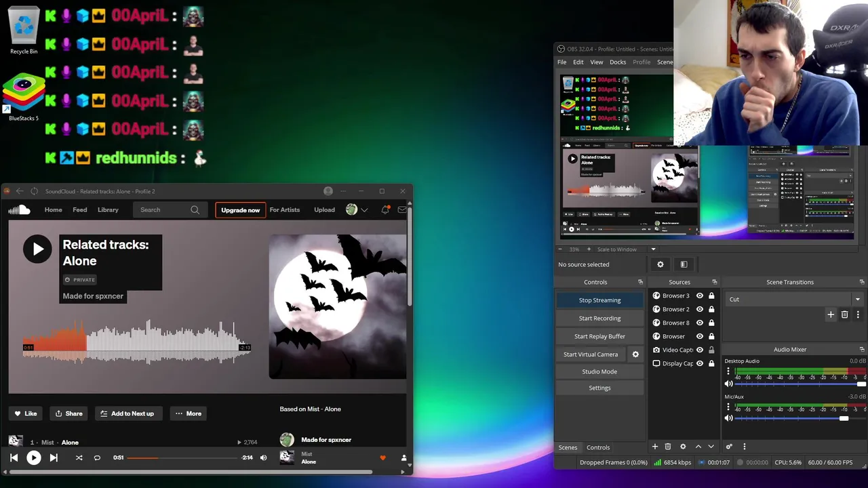Click Upgrade now on SoundCloud
Screen dimensions: 868x488
(240, 210)
